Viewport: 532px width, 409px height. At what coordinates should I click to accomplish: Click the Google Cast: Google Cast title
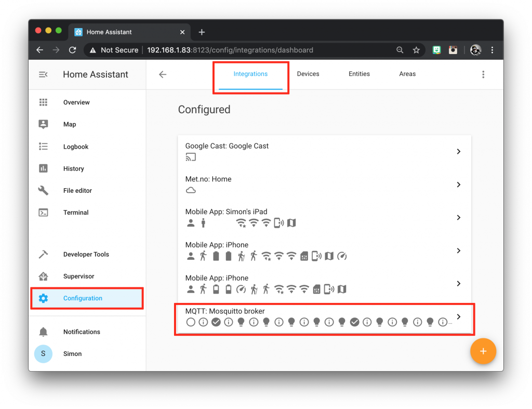[227, 146]
